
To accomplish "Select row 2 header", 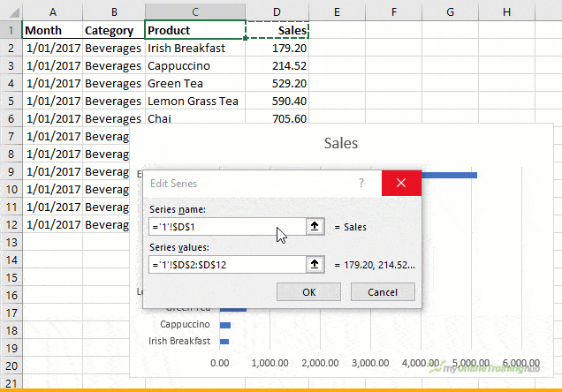I will (11, 48).
